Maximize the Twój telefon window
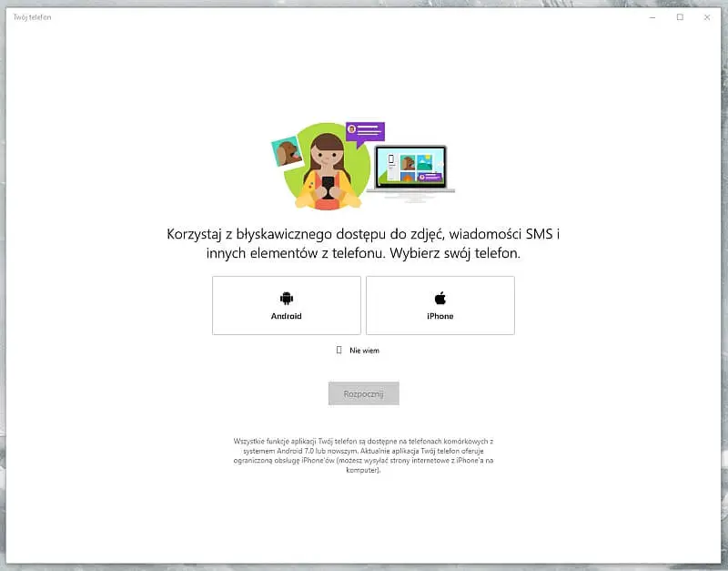 680,17
